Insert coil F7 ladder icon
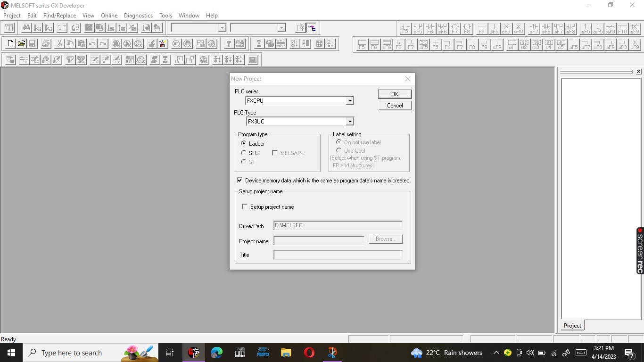The image size is (644, 362). [x=454, y=28]
